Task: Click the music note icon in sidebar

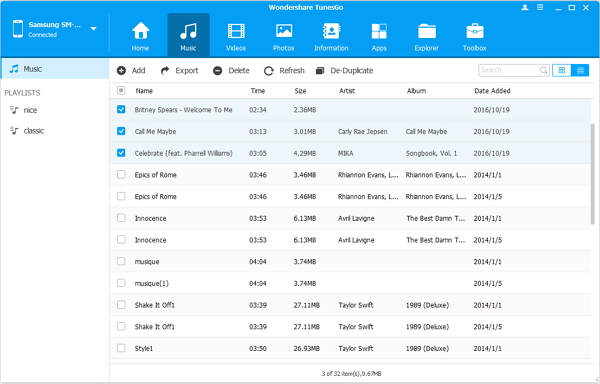Action: click(x=14, y=69)
